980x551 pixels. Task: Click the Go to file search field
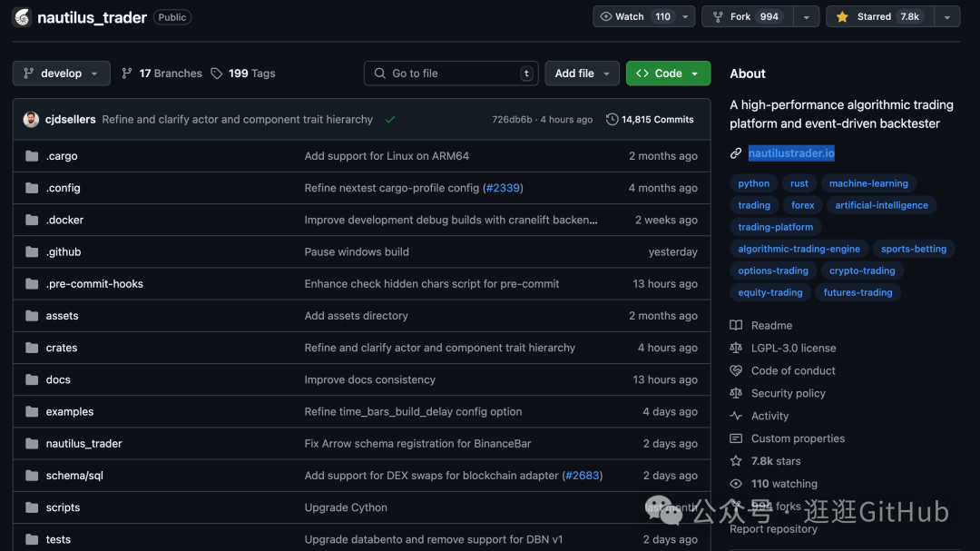[x=451, y=74]
